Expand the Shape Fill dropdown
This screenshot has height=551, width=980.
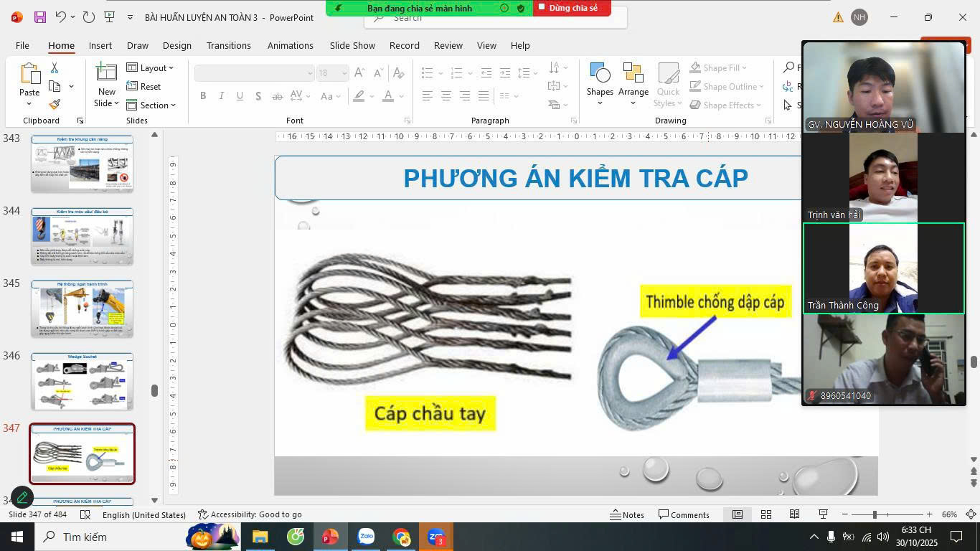tap(720, 67)
